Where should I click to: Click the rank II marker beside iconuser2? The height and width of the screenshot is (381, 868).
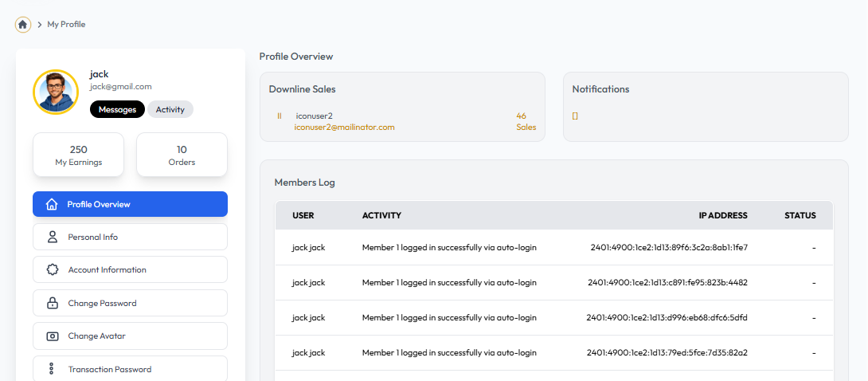pyautogui.click(x=280, y=116)
